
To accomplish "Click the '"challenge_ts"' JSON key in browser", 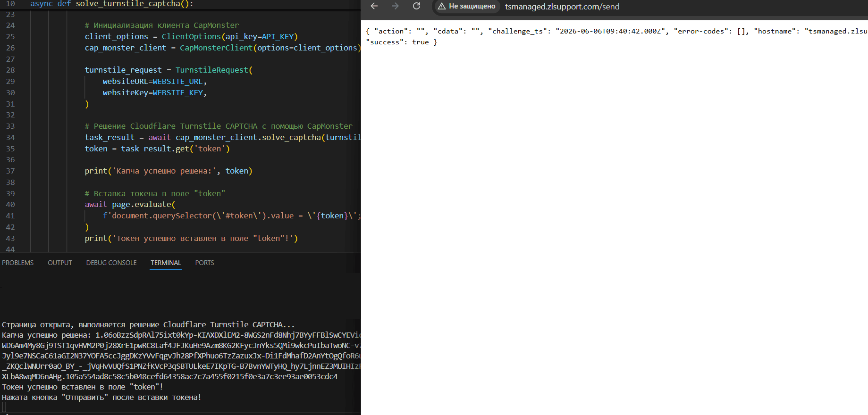I will [519, 31].
